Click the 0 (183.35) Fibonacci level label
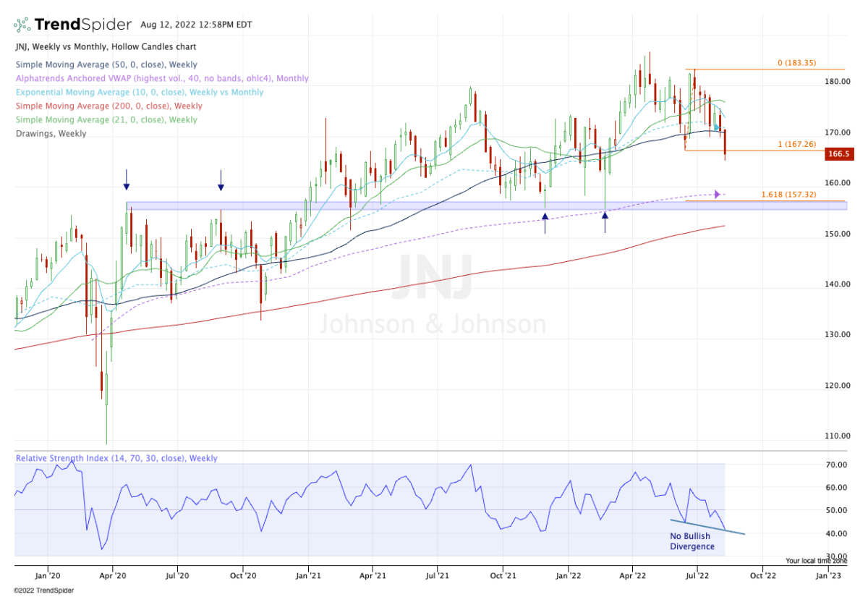The image size is (868, 597). click(x=796, y=63)
